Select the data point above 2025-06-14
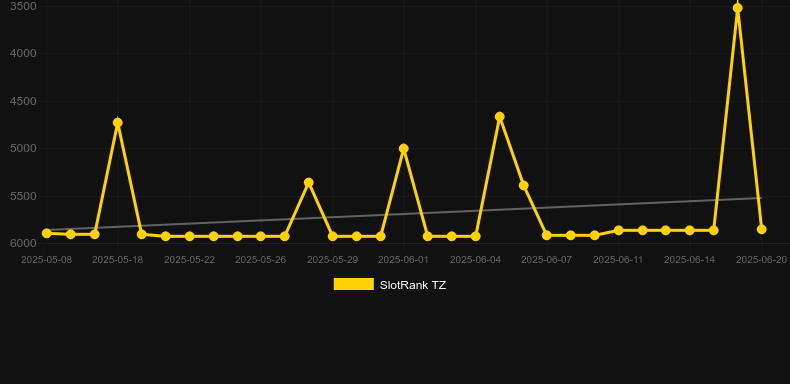Image resolution: width=790 pixels, height=384 pixels. (x=690, y=230)
